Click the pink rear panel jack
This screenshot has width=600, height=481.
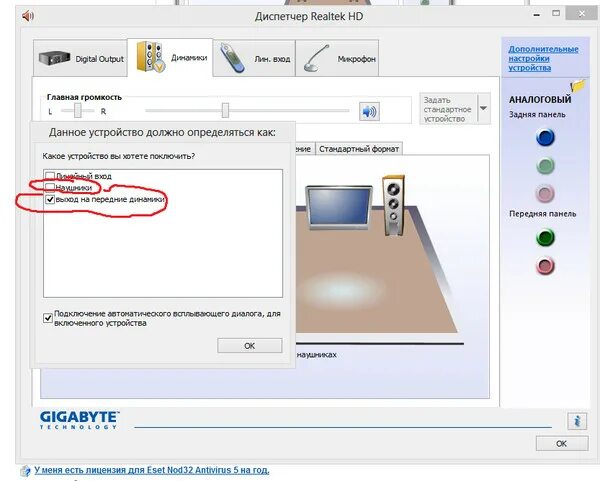(545, 194)
